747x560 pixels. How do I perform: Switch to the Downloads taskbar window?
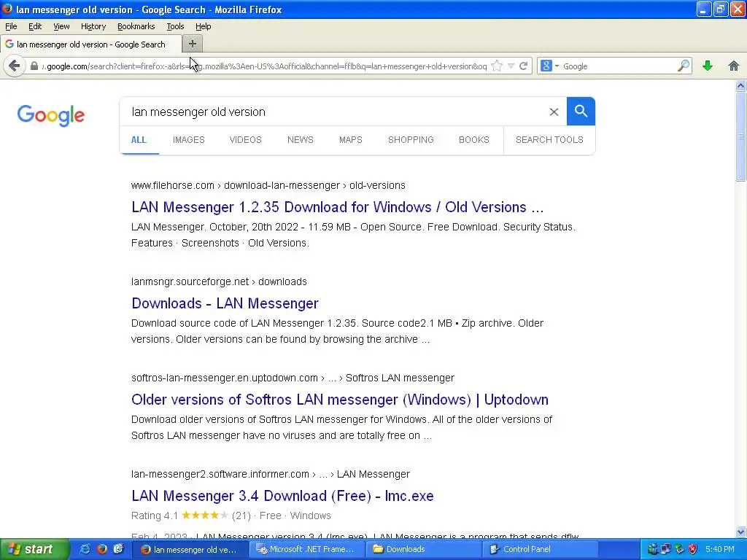[422, 549]
